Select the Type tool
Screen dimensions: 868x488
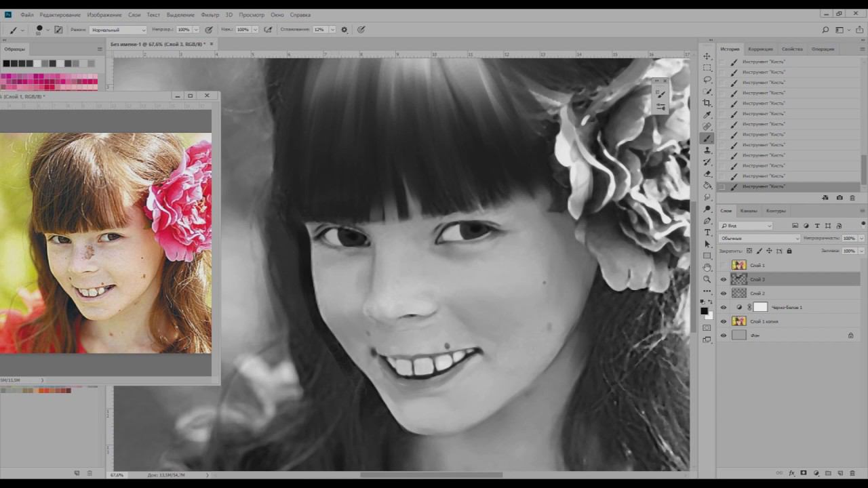click(x=707, y=232)
